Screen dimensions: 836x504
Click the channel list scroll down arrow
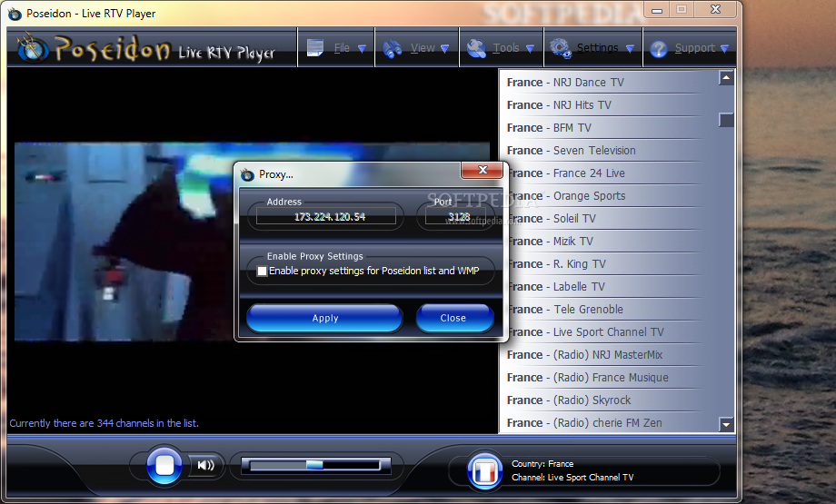(726, 425)
